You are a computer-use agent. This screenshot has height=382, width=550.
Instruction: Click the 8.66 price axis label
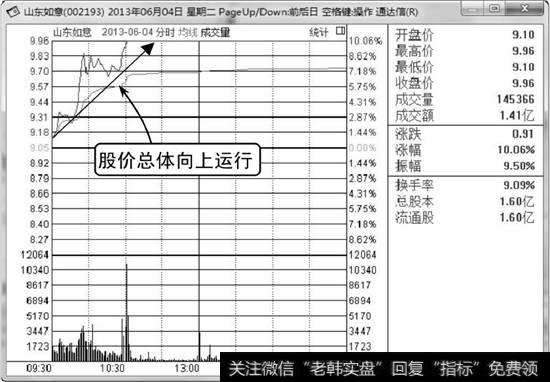40,194
